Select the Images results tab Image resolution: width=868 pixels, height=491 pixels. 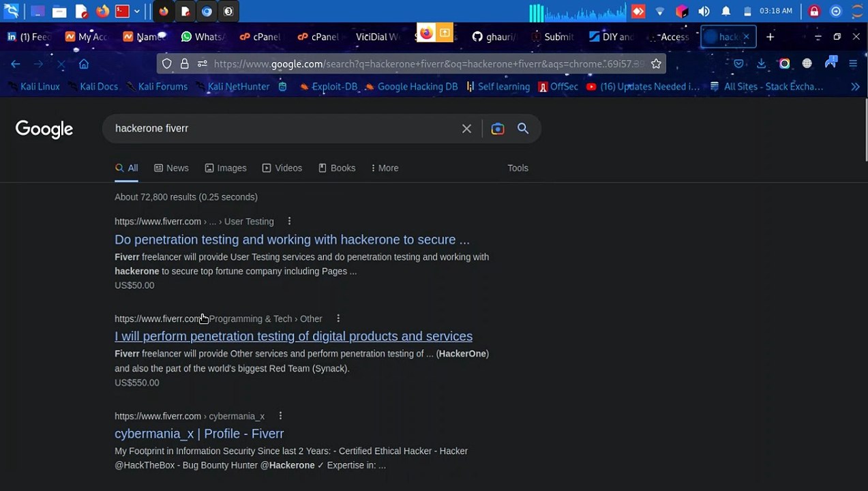coord(226,168)
